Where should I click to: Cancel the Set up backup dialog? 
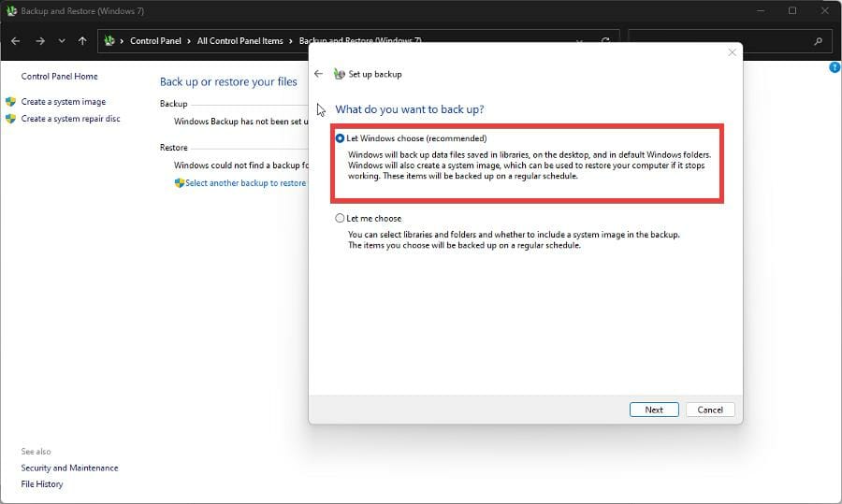(710, 410)
